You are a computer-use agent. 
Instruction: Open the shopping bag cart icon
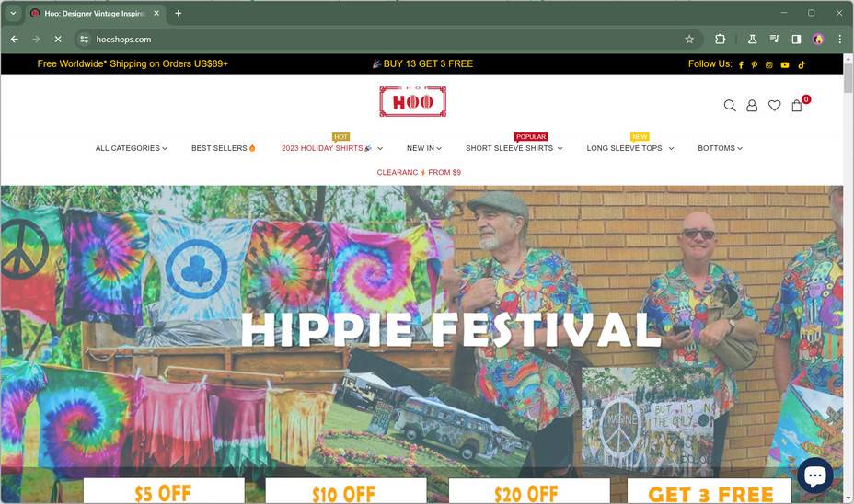tap(796, 106)
